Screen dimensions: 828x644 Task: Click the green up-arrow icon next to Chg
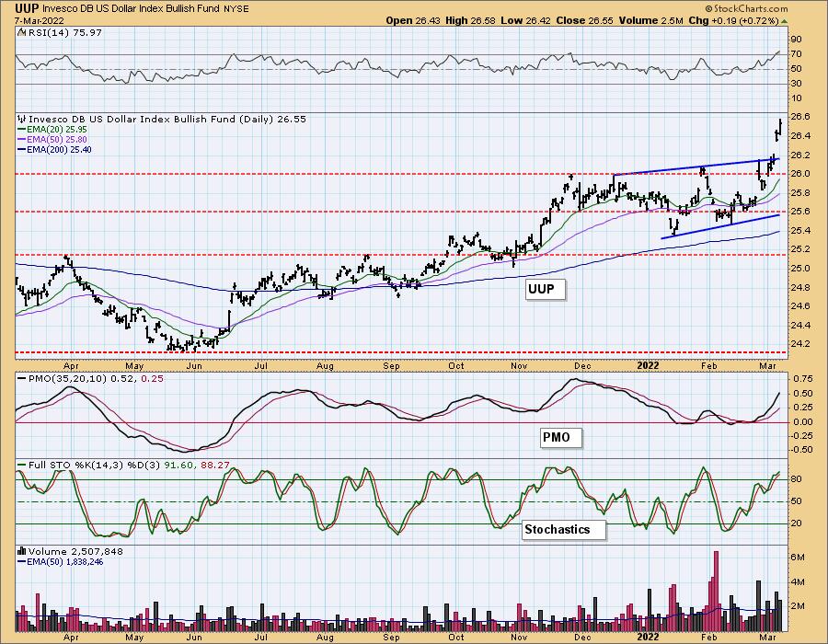click(784, 21)
